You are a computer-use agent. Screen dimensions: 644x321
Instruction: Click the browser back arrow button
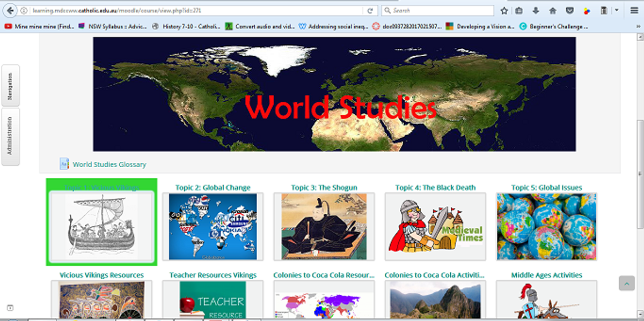pos(9,10)
